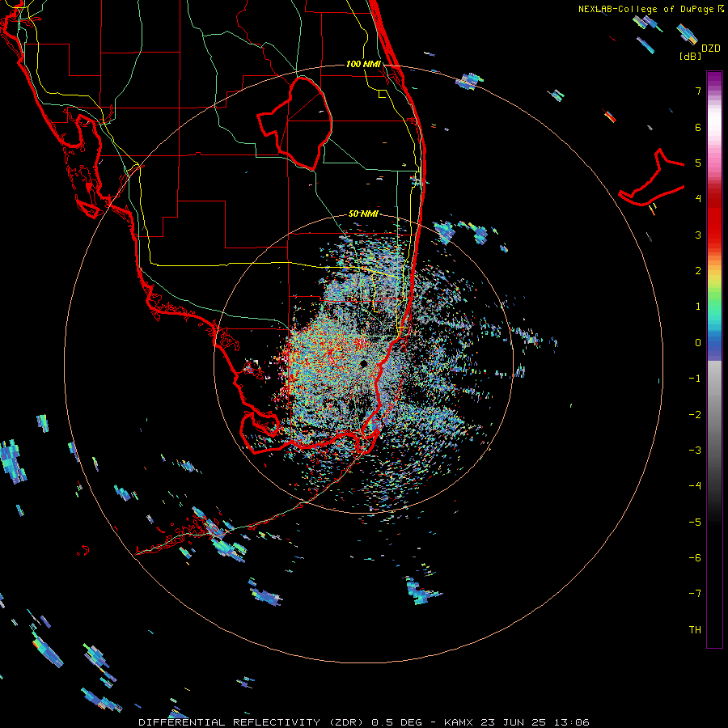Screen dimensions: 728x728
Task: Click the 2 value on color scale
Action: pos(698,271)
